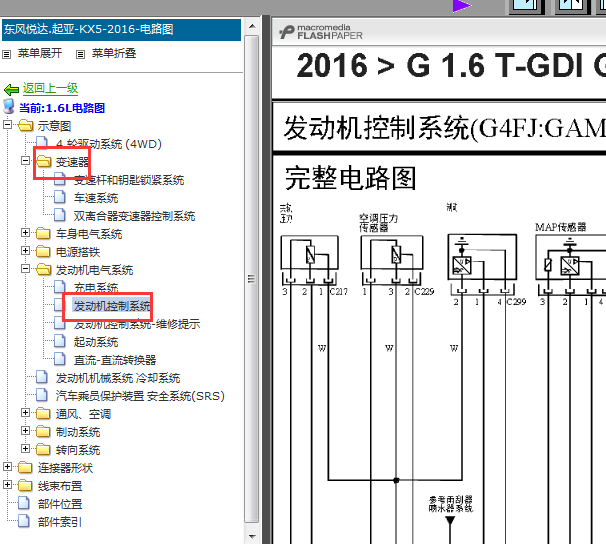This screenshot has height=544, width=606.
Task: Click the 部件位置 document icon
Action: [24, 503]
